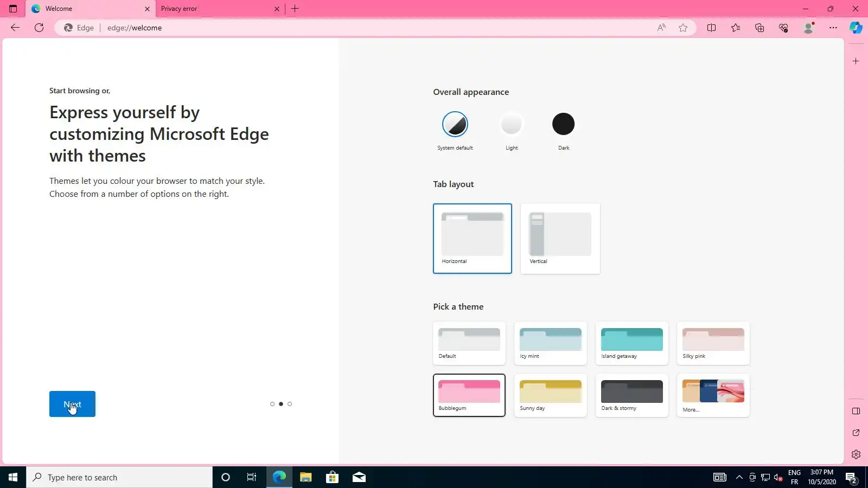Pick the Default theme
This screenshot has height=488, width=868.
click(469, 343)
